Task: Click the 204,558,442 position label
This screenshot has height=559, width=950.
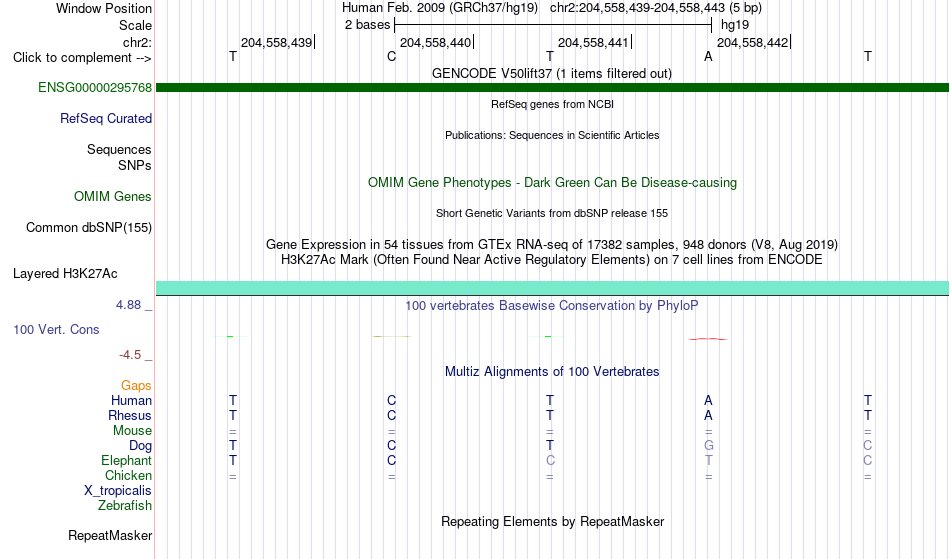Action: coord(753,43)
